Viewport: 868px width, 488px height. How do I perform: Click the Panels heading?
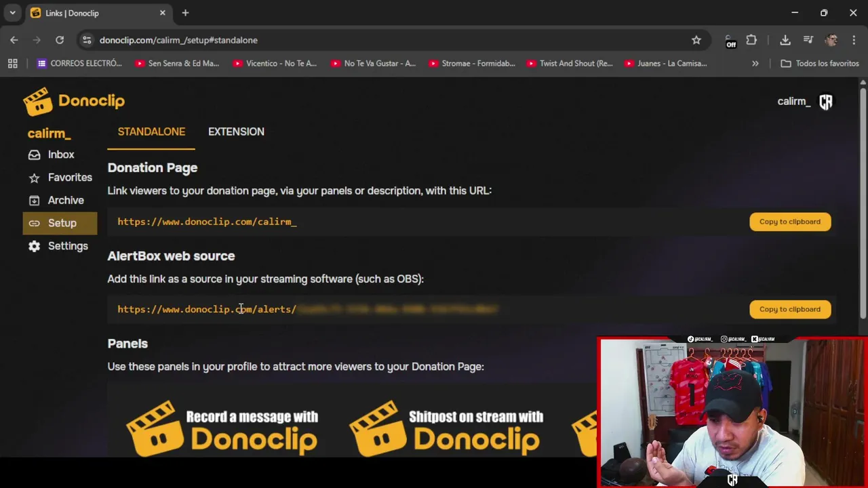(127, 344)
